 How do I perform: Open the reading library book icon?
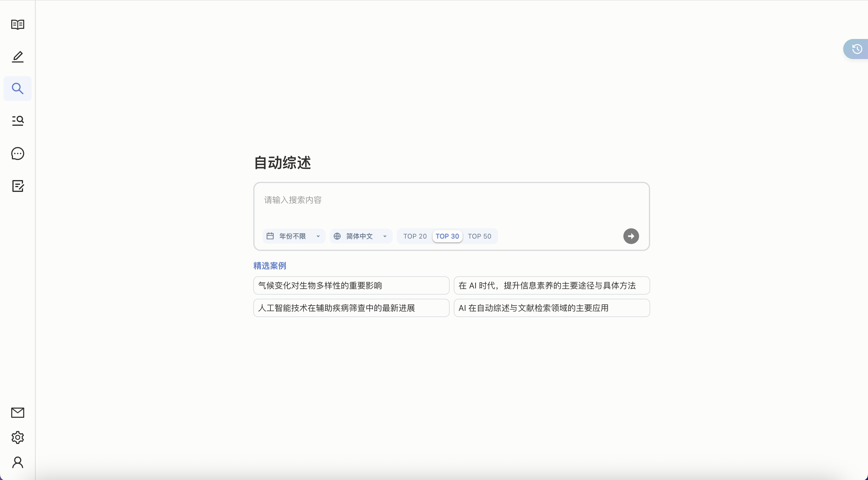(17, 25)
